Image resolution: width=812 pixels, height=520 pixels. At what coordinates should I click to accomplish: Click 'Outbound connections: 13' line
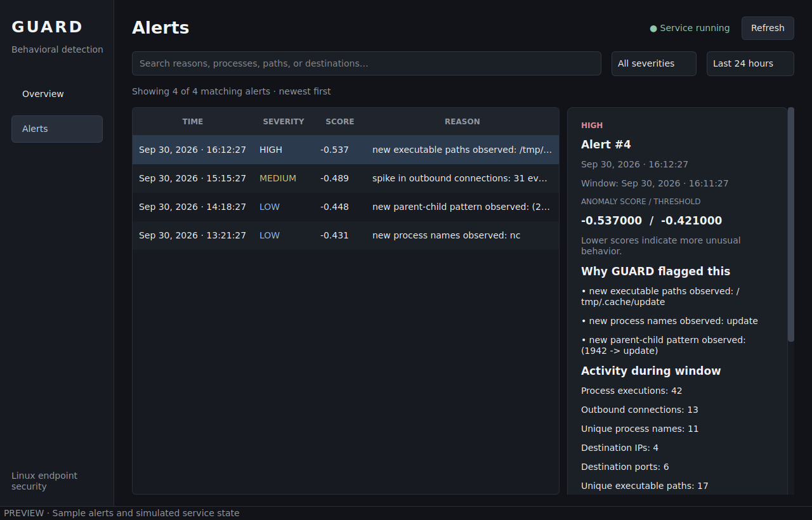(x=639, y=410)
